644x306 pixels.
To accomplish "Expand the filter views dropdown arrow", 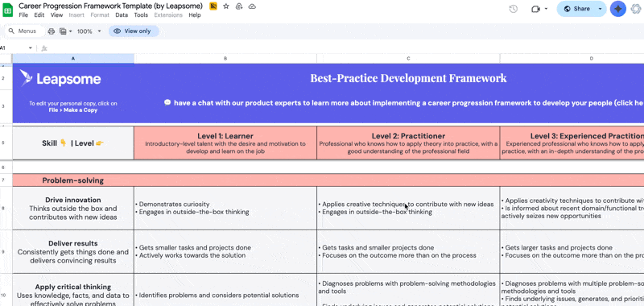I will coord(70,31).
